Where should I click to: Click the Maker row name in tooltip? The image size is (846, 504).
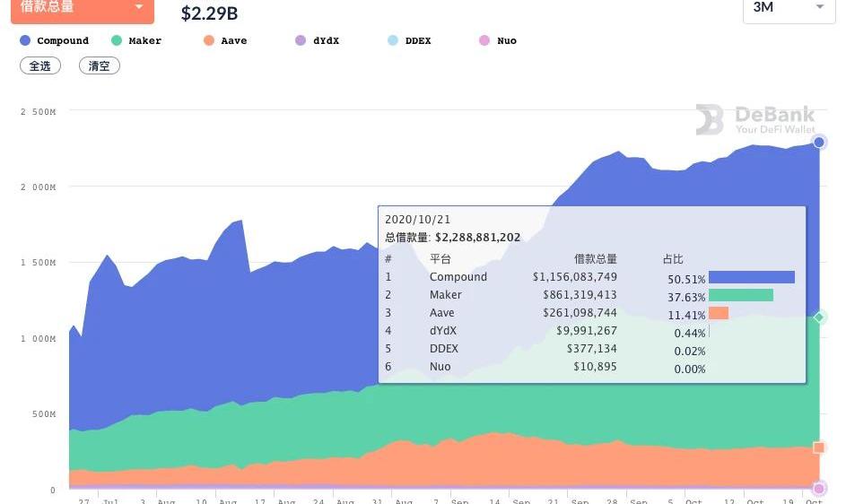(x=446, y=295)
